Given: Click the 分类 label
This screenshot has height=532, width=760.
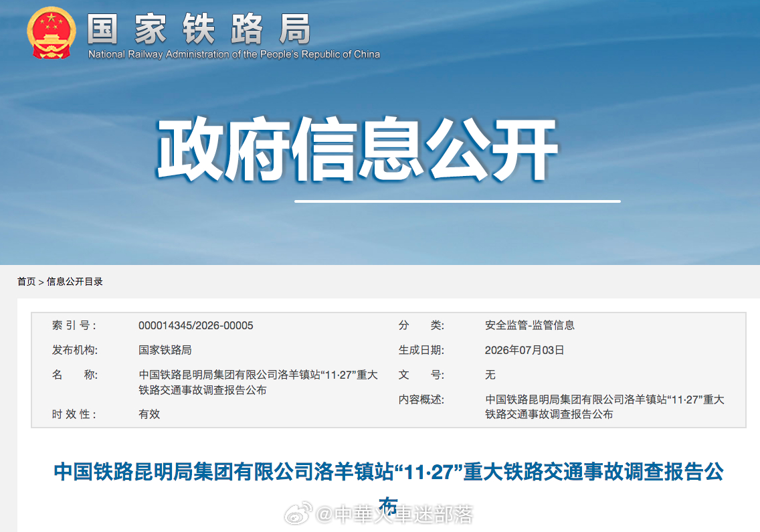Looking at the screenshot, I should [x=421, y=325].
